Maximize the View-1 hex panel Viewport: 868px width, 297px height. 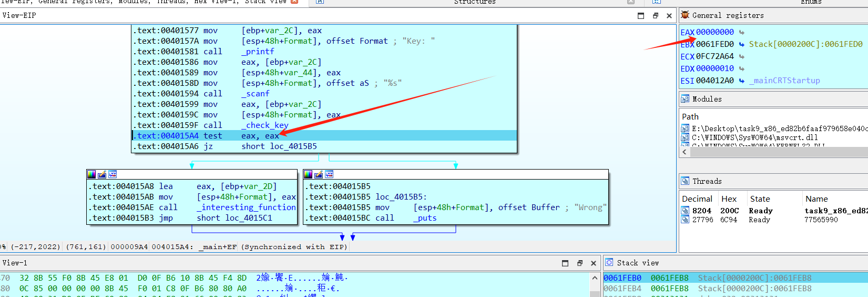click(x=565, y=263)
